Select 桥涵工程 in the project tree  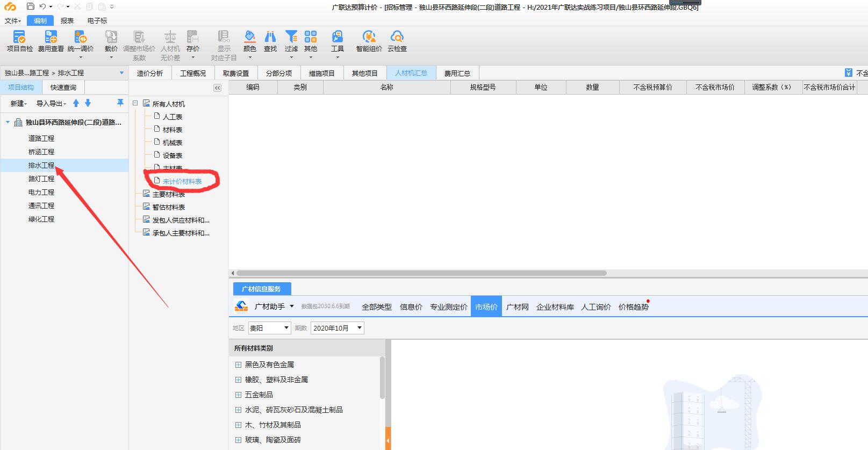[41, 152]
